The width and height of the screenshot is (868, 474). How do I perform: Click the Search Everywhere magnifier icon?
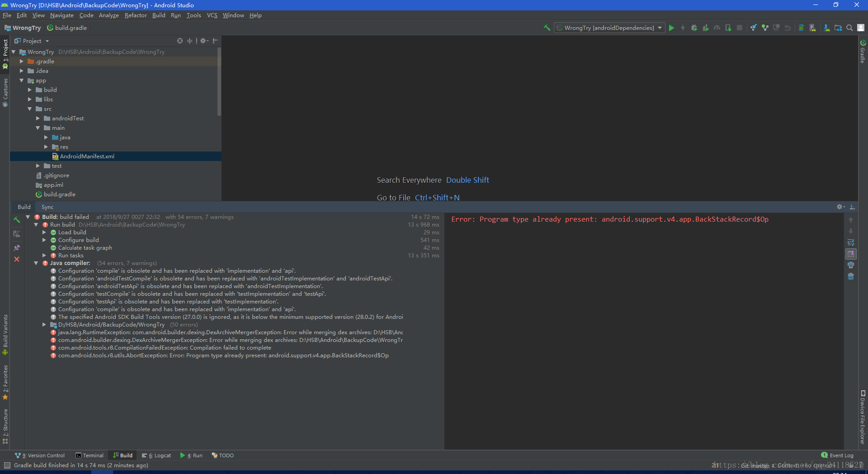tap(849, 28)
